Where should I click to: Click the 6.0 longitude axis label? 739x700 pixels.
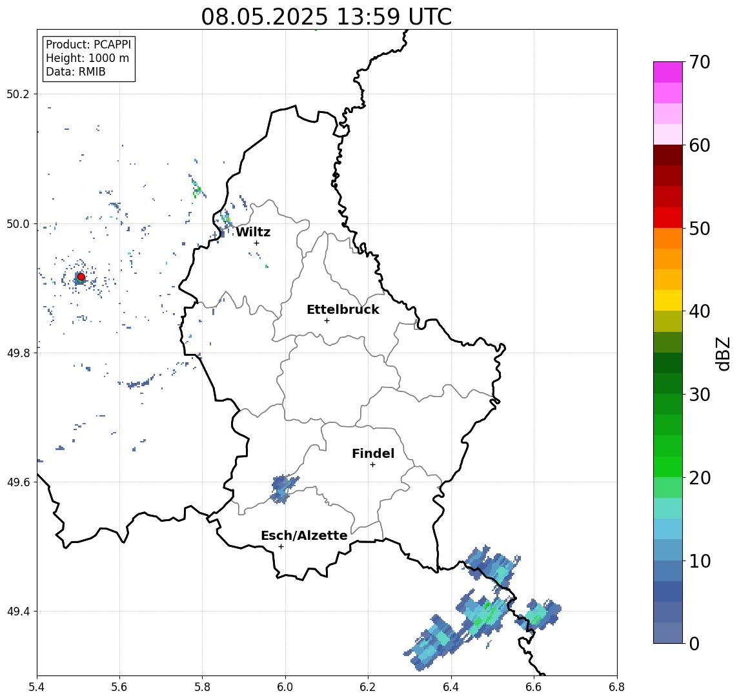coord(285,687)
